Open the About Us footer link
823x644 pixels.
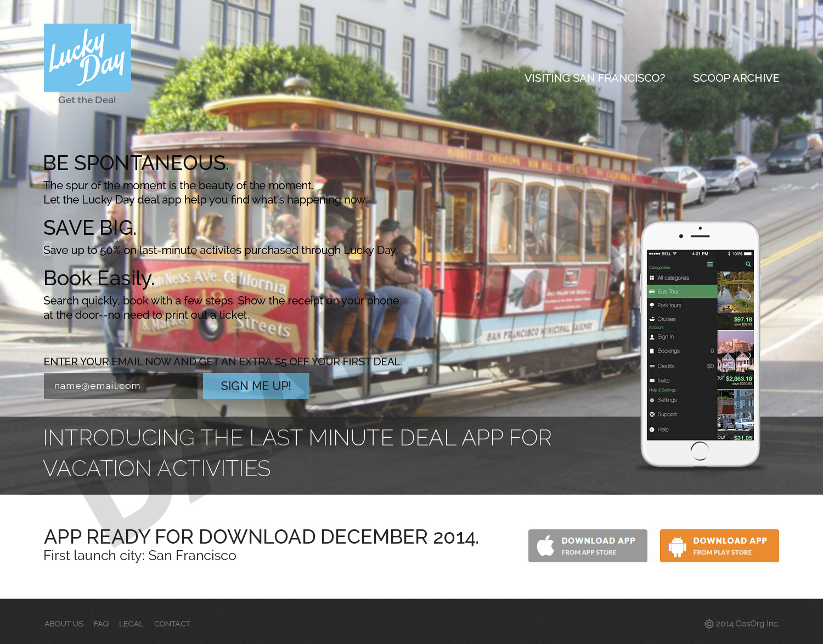pos(64,624)
